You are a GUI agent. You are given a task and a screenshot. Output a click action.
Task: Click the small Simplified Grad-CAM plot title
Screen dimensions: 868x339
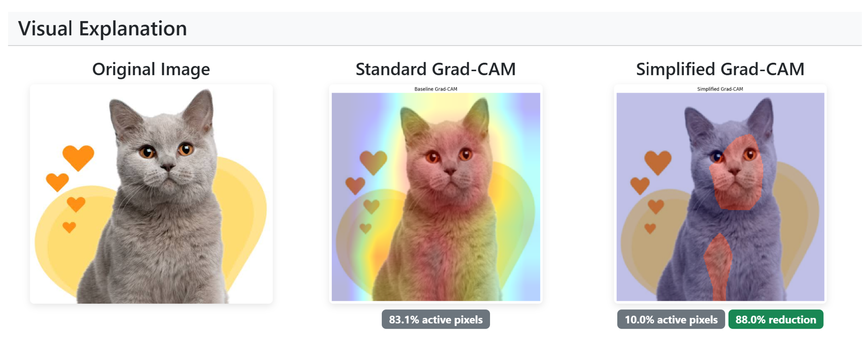(x=720, y=89)
